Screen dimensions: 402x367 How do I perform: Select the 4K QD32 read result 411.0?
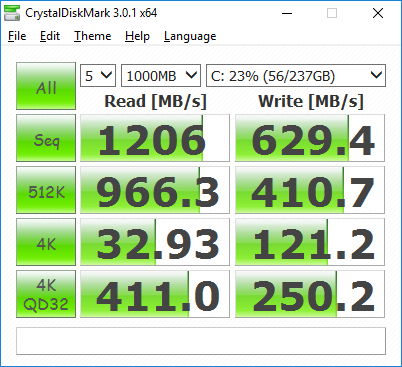[x=155, y=294]
